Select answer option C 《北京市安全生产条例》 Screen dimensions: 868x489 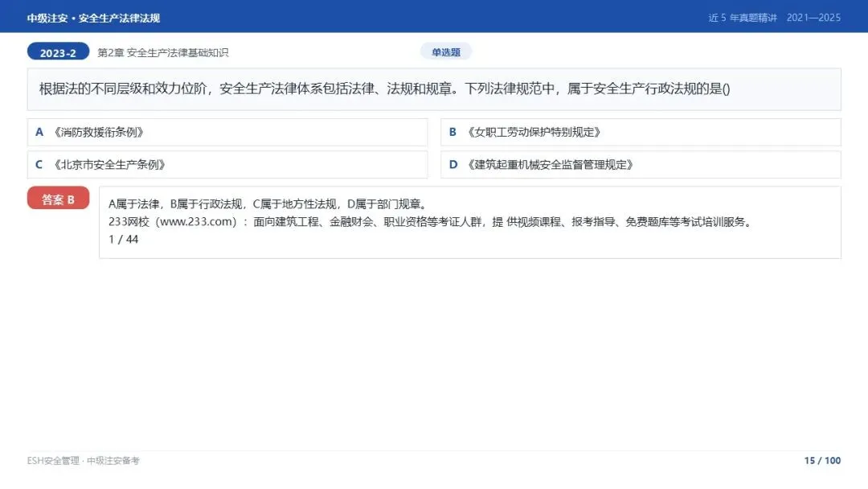(x=227, y=165)
